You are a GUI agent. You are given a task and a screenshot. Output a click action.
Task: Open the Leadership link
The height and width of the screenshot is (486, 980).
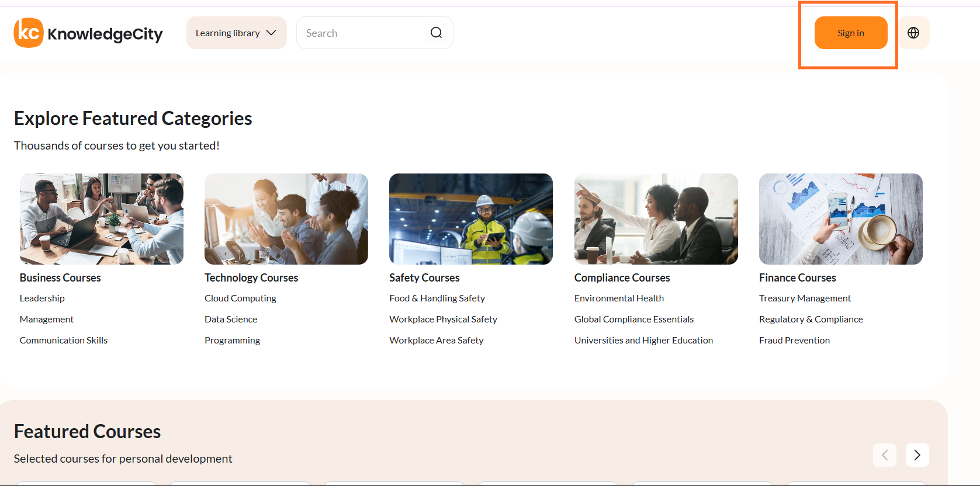42,298
